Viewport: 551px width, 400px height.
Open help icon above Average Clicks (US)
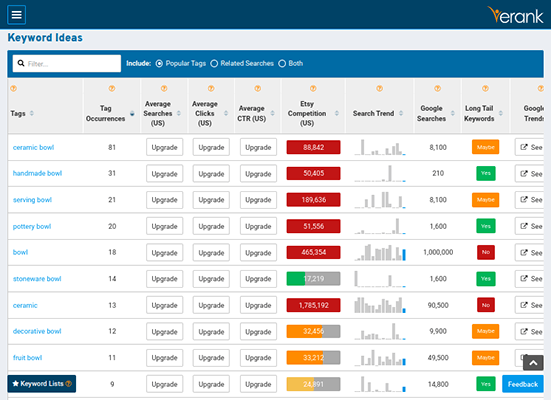[x=211, y=88]
